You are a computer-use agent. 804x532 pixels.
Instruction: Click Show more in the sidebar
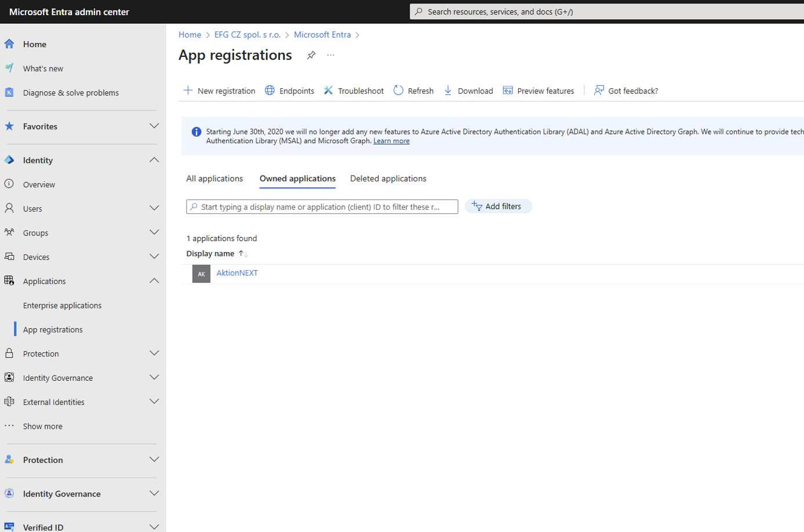42,426
